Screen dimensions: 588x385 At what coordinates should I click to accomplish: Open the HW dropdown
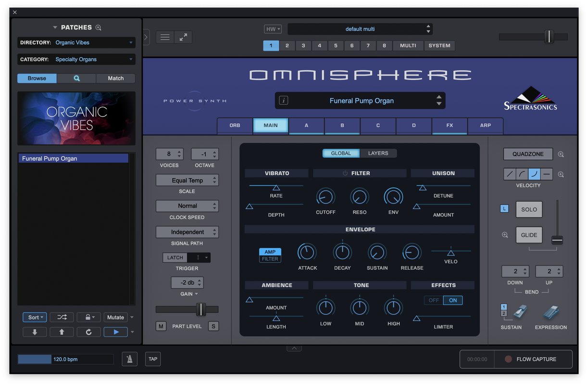273,29
